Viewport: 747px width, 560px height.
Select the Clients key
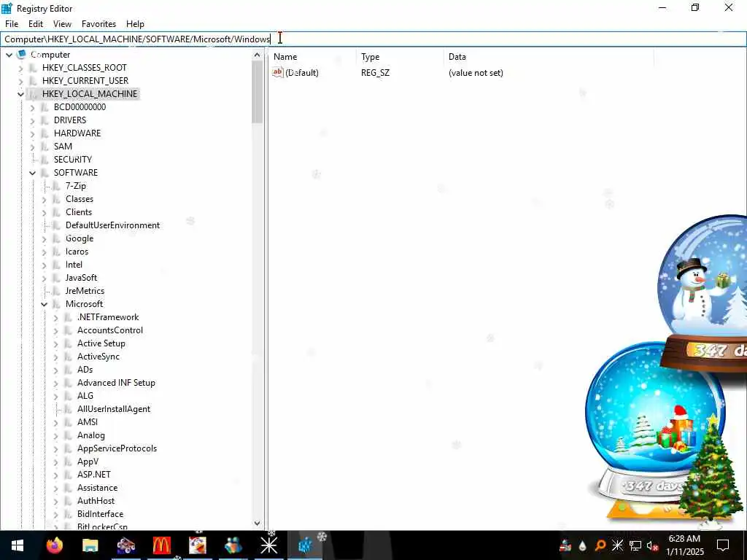pyautogui.click(x=79, y=212)
